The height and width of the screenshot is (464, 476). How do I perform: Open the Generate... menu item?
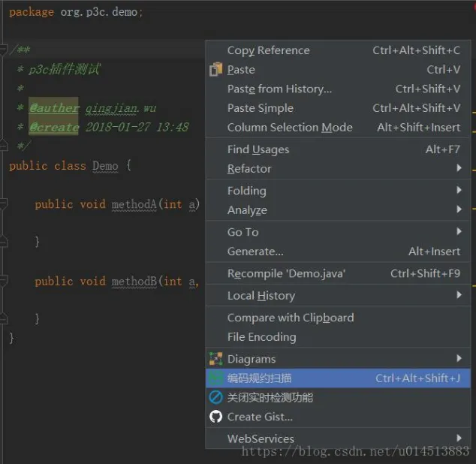(x=255, y=252)
